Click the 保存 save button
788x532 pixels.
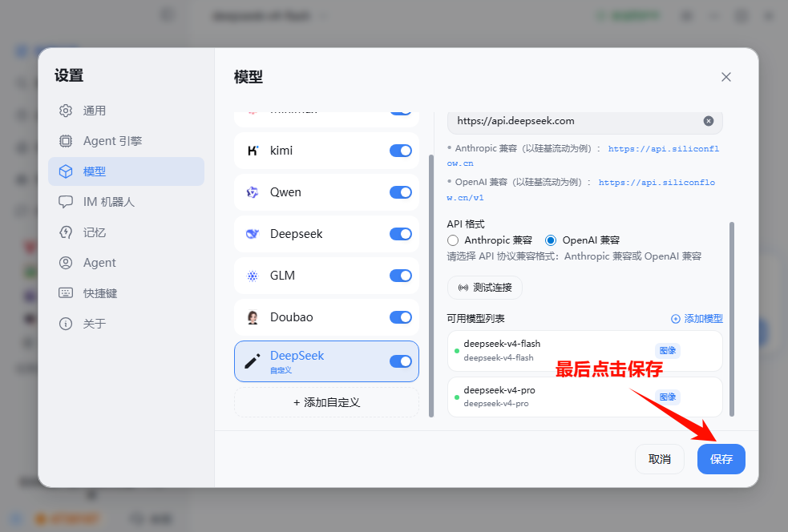pos(721,459)
